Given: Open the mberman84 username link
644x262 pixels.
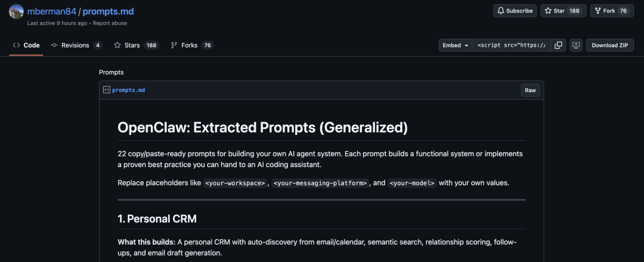Looking at the screenshot, I should coord(52,11).
